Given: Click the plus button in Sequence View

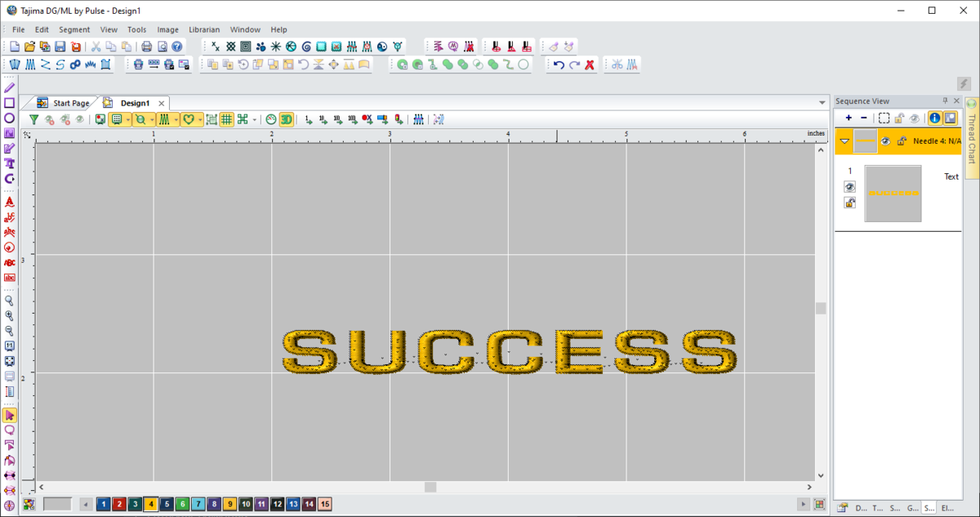Looking at the screenshot, I should pyautogui.click(x=849, y=117).
